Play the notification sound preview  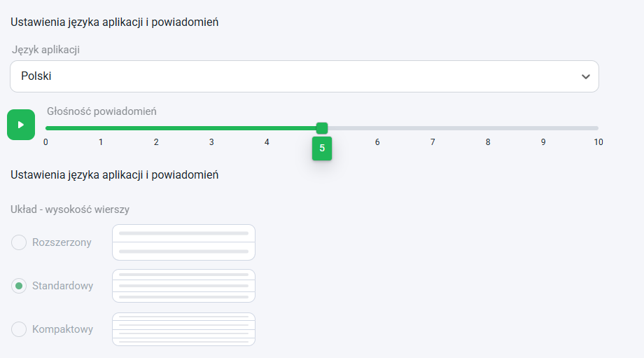click(x=21, y=125)
